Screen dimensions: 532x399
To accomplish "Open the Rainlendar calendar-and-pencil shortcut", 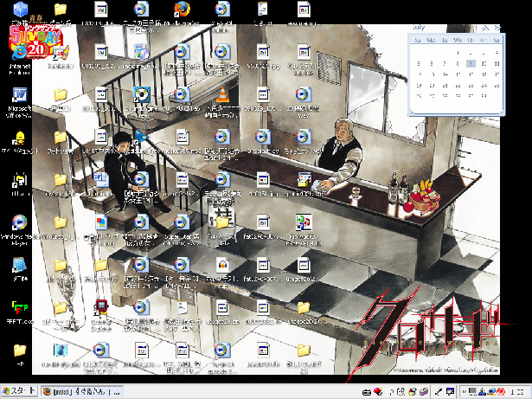I will (x=61, y=52).
